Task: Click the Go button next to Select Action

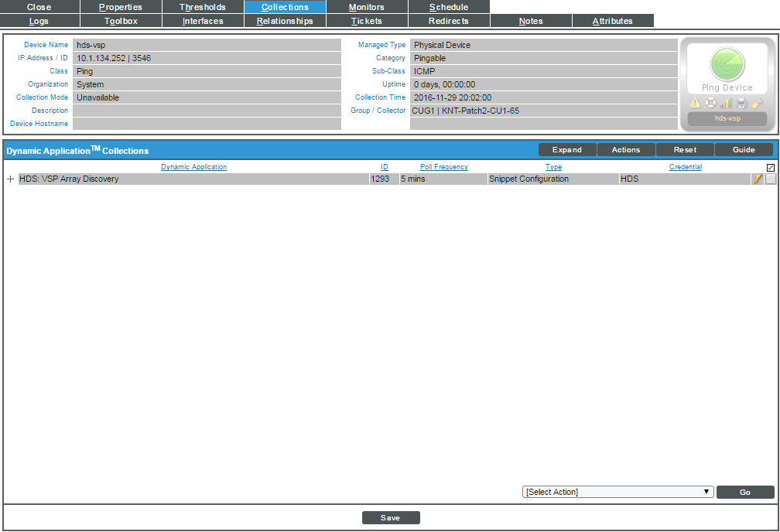Action: coord(744,492)
